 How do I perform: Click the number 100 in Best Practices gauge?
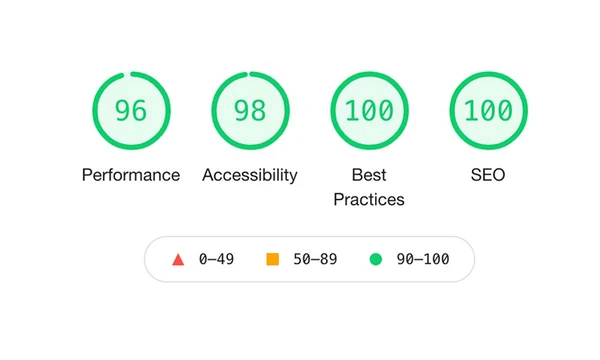369,111
